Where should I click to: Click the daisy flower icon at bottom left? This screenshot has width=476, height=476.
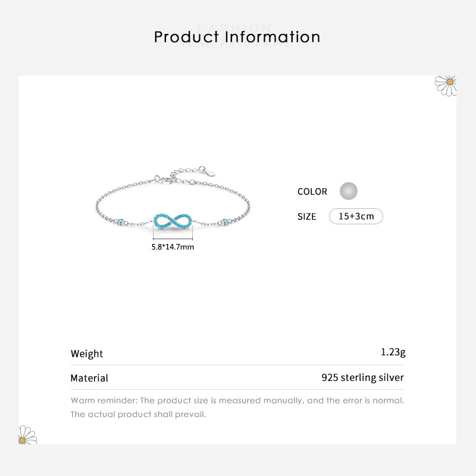click(27, 436)
